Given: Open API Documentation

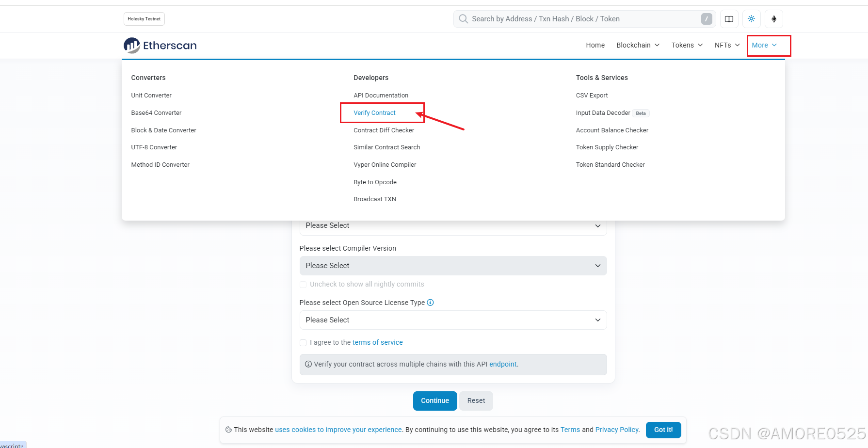Looking at the screenshot, I should pyautogui.click(x=381, y=96).
